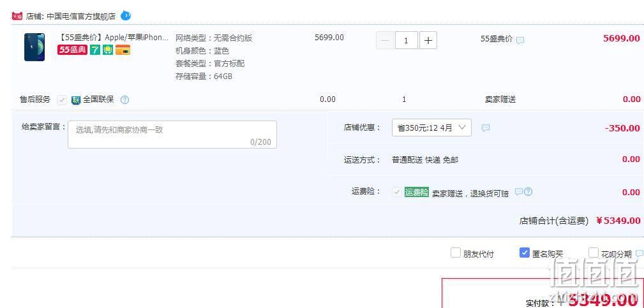Image resolution: width=644 pixels, height=308 pixels.
Task: Toggle the 售后服务 全国联保 checkbox
Action: tap(62, 100)
